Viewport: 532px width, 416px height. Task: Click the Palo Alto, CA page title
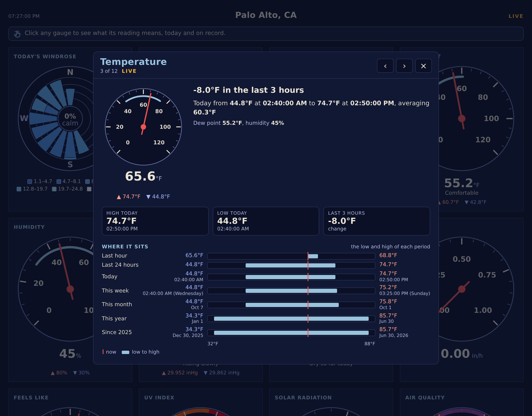click(x=266, y=15)
